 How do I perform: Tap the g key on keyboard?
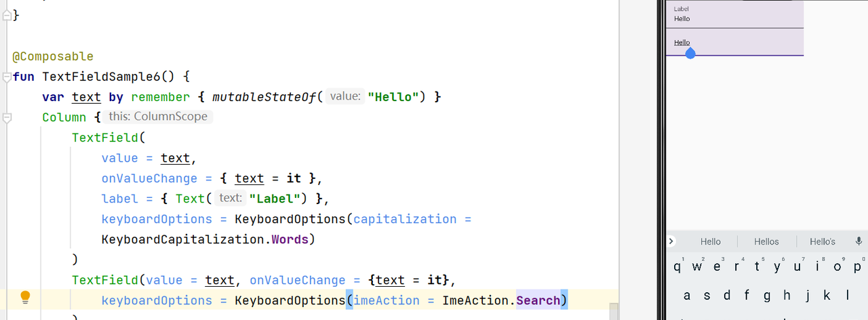click(x=767, y=295)
